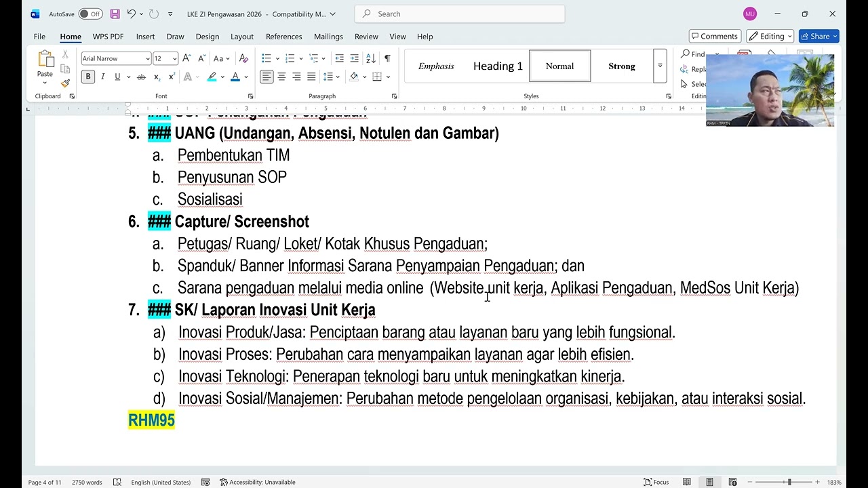Toggle Bold formatting

pyautogui.click(x=87, y=77)
